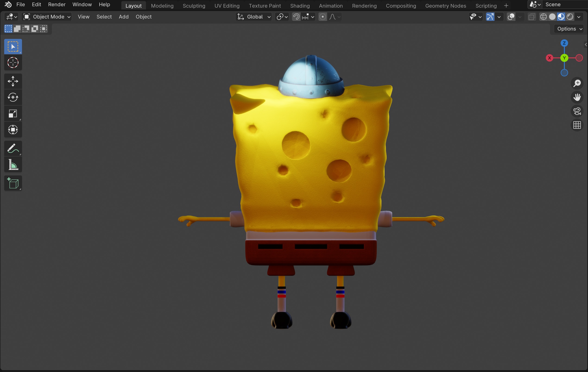Activate the 3D Cursor tool
Viewport: 588px width, 372px height.
click(x=13, y=63)
